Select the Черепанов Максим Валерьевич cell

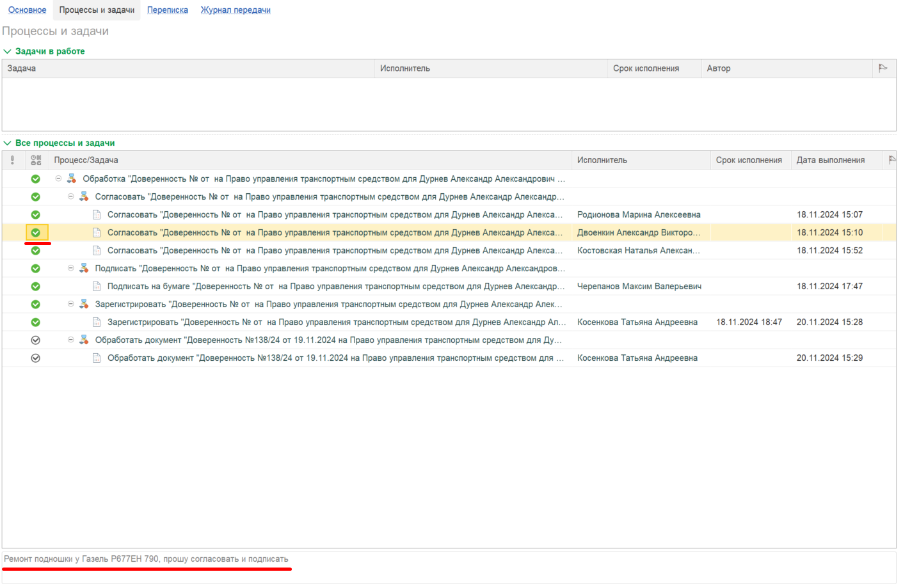point(639,287)
